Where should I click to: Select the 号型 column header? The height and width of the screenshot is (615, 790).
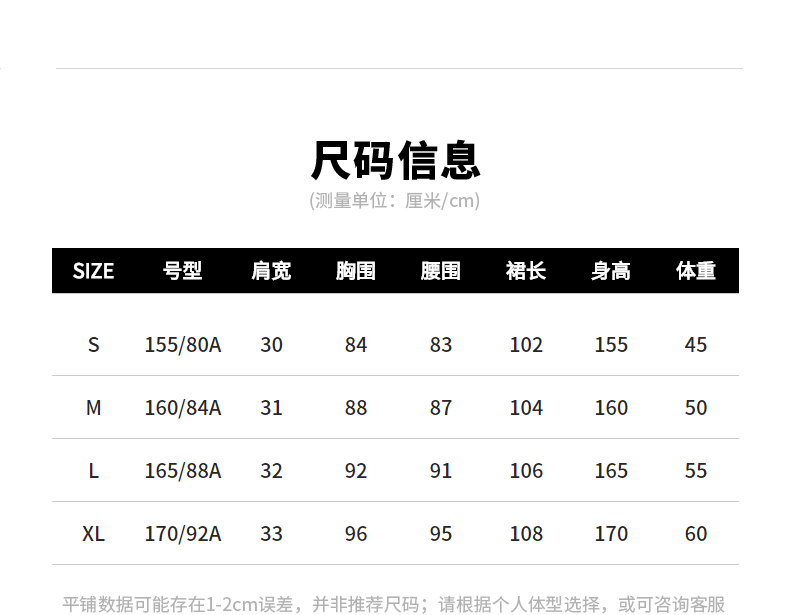tap(182, 271)
